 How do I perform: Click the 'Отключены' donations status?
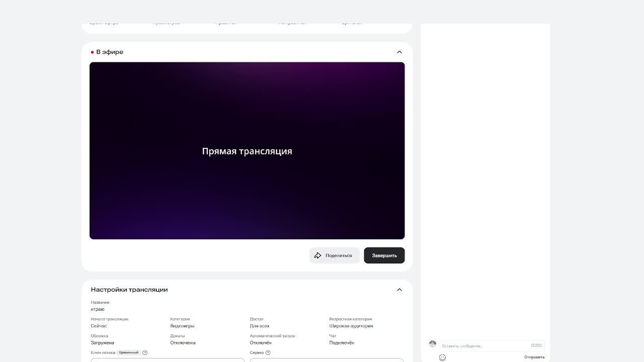point(183,343)
